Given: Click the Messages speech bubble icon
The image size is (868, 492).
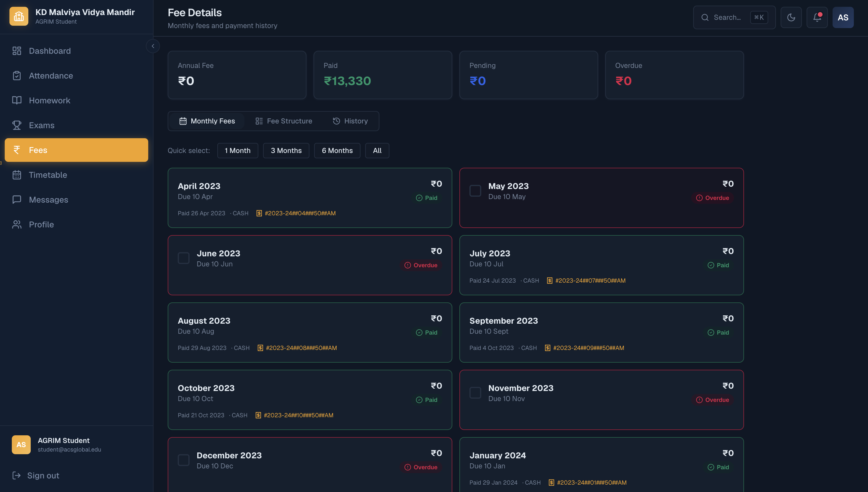Looking at the screenshot, I should (17, 200).
